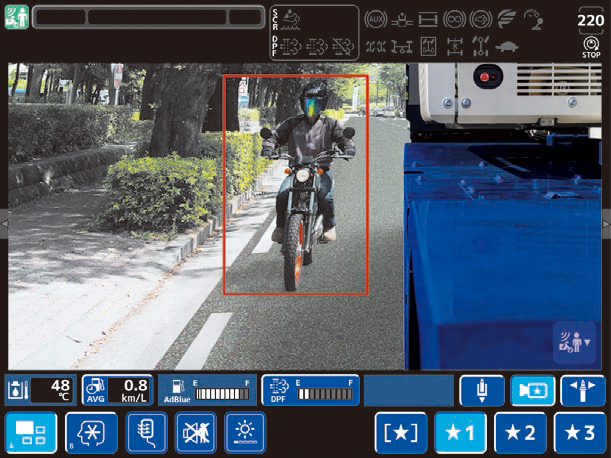The width and height of the screenshot is (611, 458).
Task: Expand the left edge arrow of camera view
Action: click(4, 223)
